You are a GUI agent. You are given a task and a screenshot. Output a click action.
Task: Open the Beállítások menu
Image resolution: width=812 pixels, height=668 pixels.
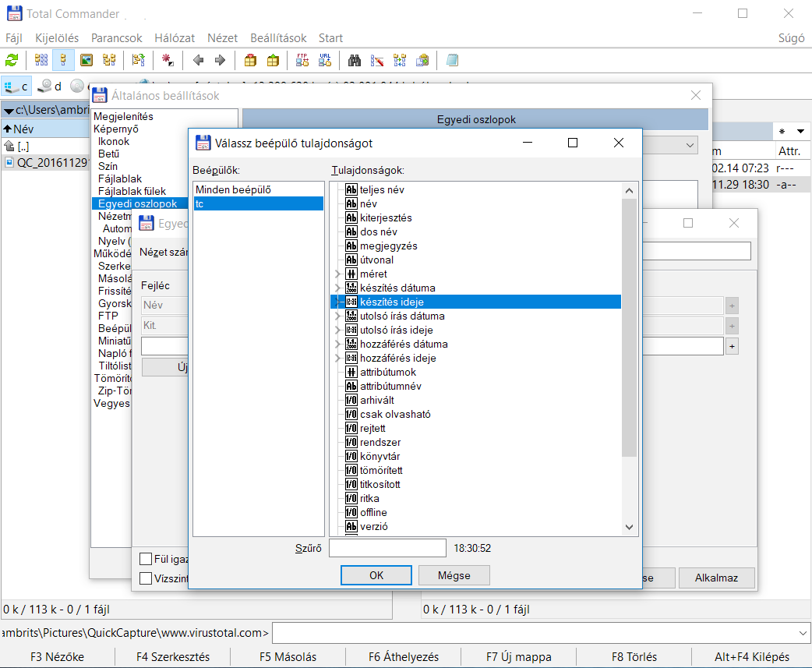(278, 38)
